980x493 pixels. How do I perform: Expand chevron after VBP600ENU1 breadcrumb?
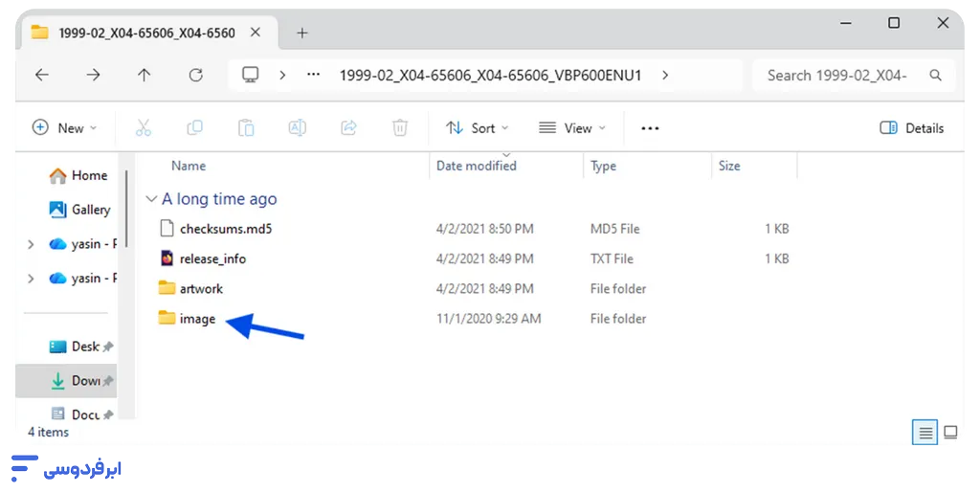coord(665,75)
